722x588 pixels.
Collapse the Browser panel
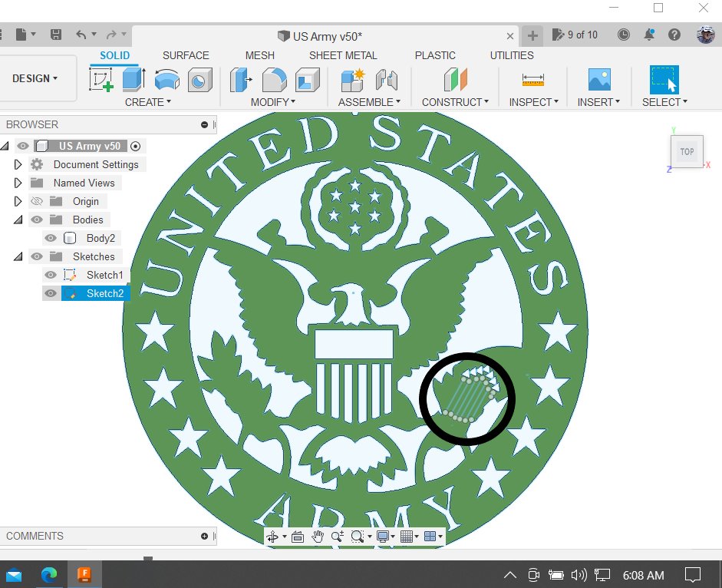click(204, 125)
